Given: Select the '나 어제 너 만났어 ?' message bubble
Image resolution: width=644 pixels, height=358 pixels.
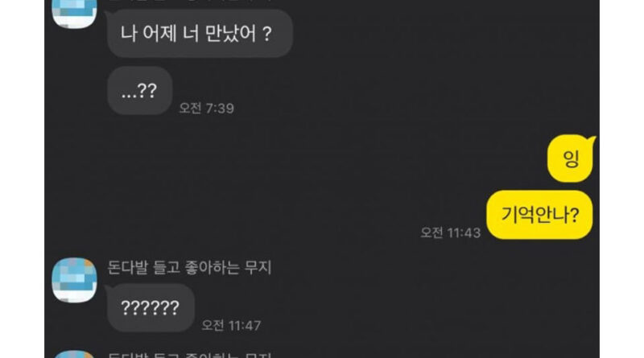Looking at the screenshot, I should pyautogui.click(x=200, y=33).
